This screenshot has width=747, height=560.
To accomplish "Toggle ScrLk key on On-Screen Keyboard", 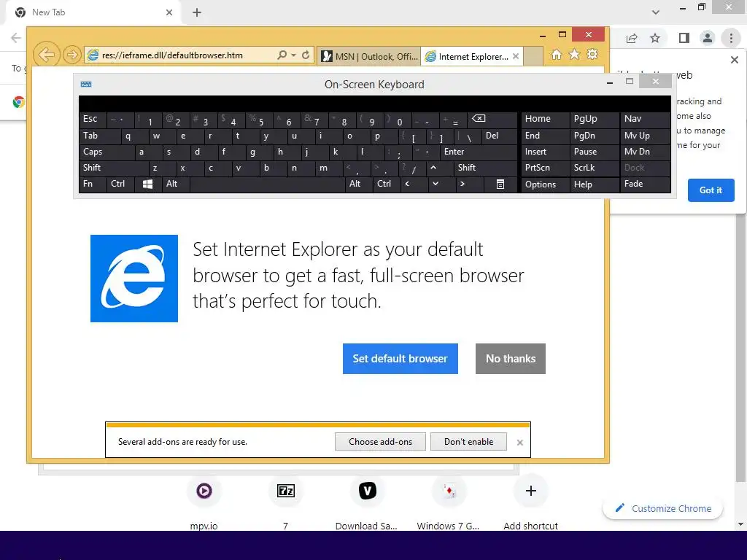I will (x=594, y=168).
